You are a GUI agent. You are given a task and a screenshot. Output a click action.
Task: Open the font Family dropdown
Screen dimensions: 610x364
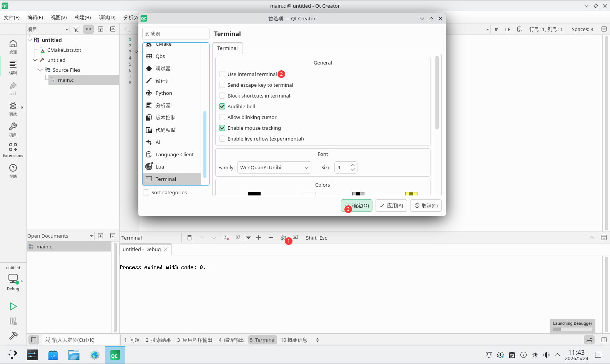point(274,167)
